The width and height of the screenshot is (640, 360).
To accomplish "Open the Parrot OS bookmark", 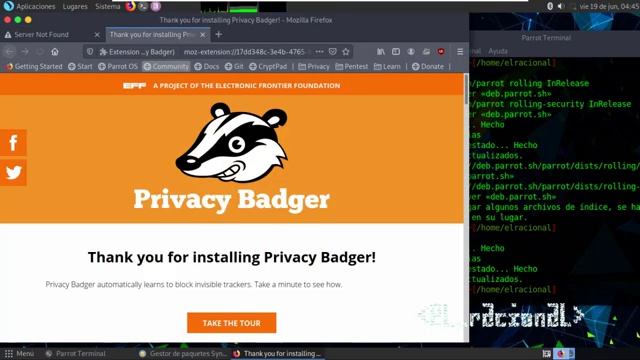I will tap(118, 67).
